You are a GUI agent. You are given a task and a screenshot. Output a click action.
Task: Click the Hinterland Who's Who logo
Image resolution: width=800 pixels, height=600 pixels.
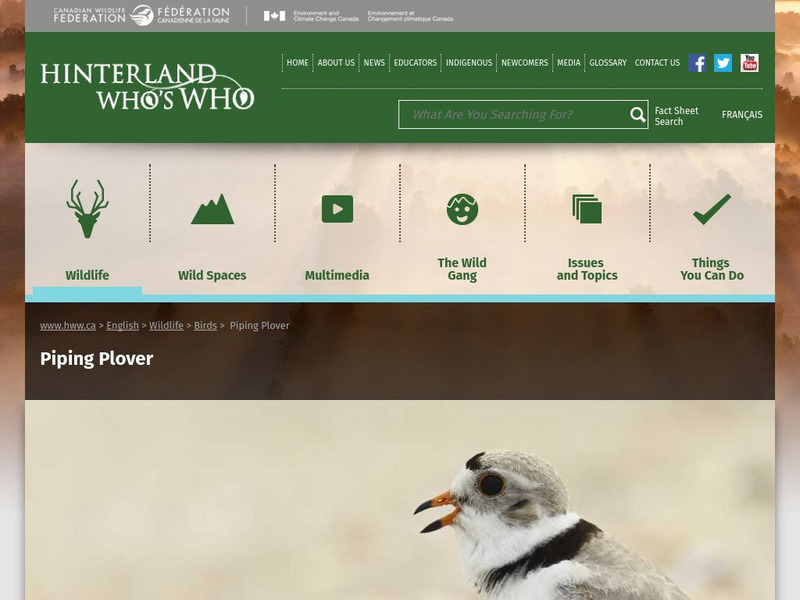pyautogui.click(x=147, y=86)
